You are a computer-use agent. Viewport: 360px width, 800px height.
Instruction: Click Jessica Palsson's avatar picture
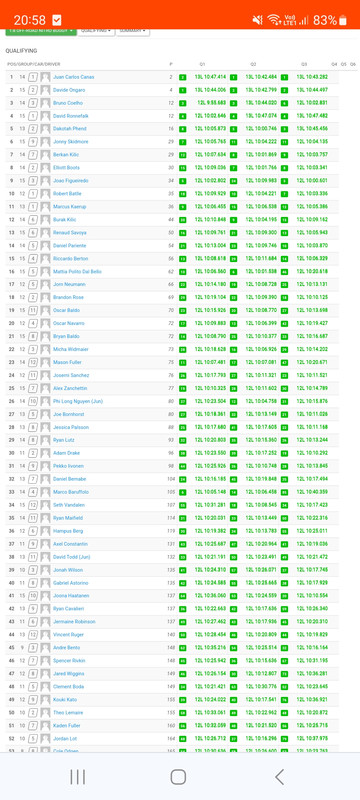click(x=45, y=427)
